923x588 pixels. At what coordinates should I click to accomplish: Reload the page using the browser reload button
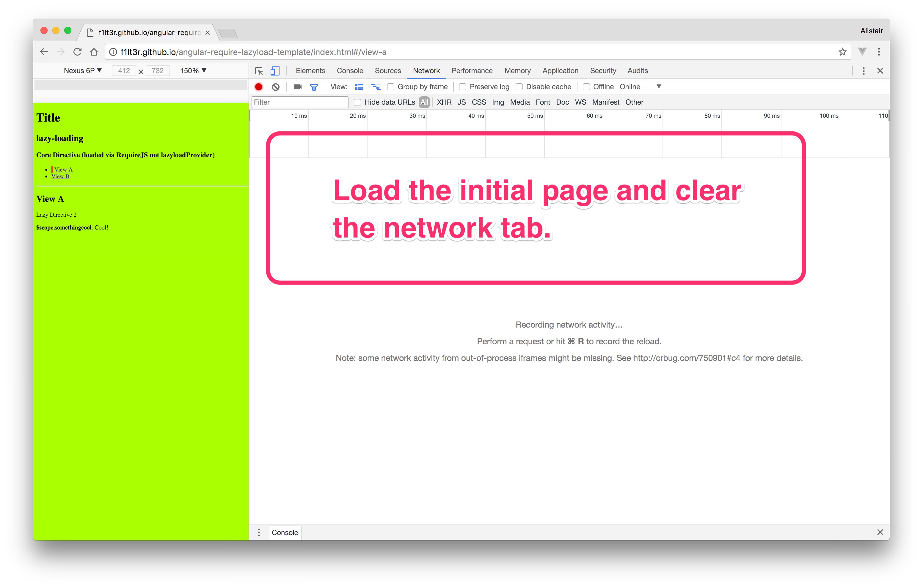tap(77, 52)
